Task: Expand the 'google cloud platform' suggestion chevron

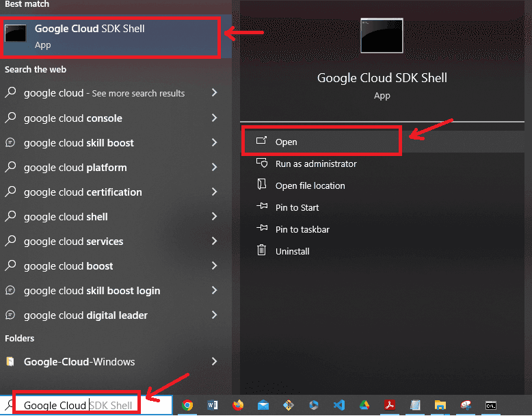Action: coord(214,168)
